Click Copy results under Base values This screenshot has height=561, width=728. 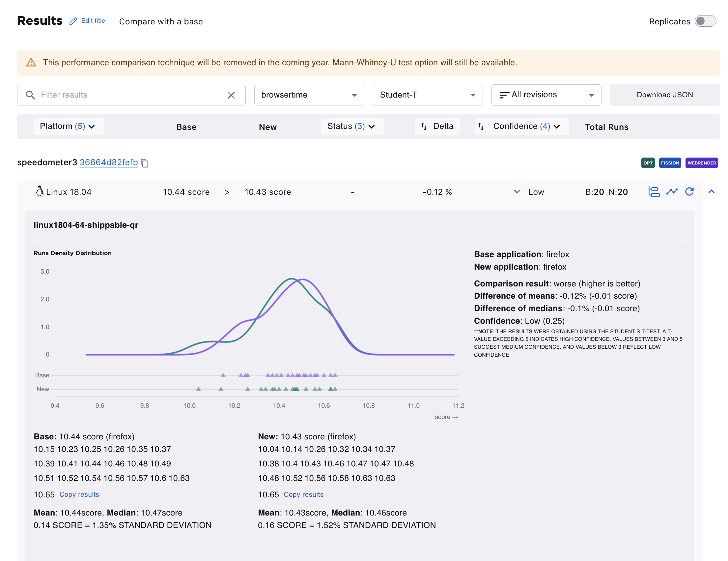[79, 494]
